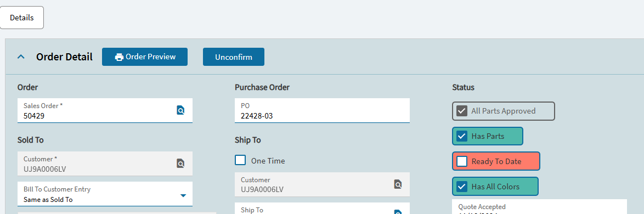
Task: Enable the One Time ship to checkbox
Action: [240, 160]
